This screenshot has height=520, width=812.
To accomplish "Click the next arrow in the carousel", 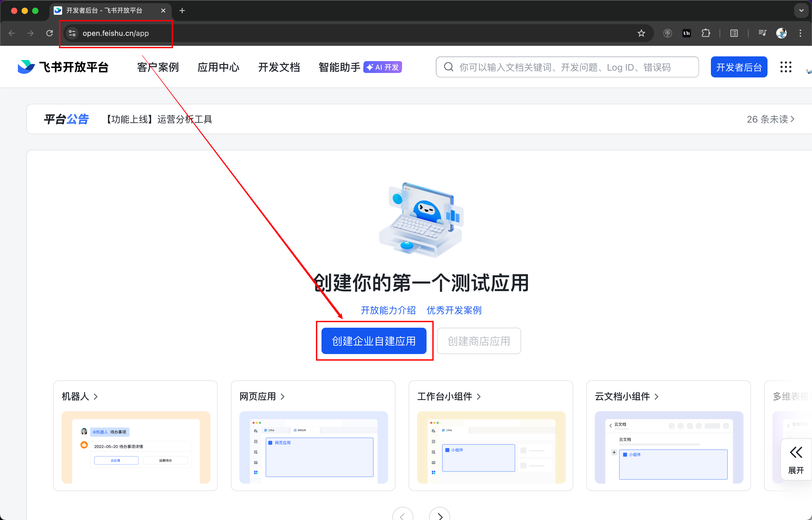I will coord(439,516).
